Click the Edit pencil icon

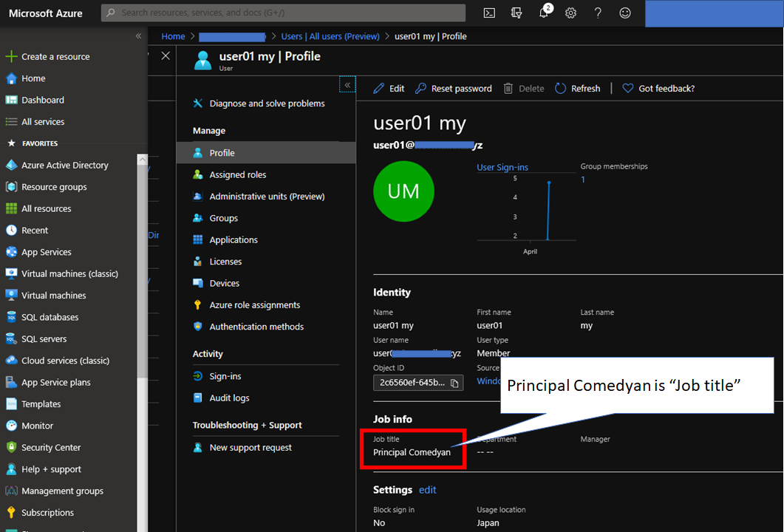(x=379, y=89)
